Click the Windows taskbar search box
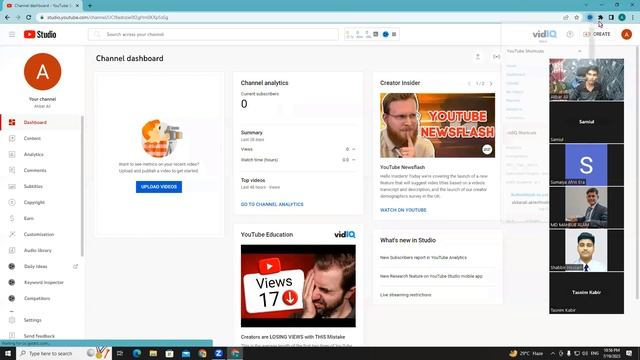Screen dimensions: 640x360 64,353
